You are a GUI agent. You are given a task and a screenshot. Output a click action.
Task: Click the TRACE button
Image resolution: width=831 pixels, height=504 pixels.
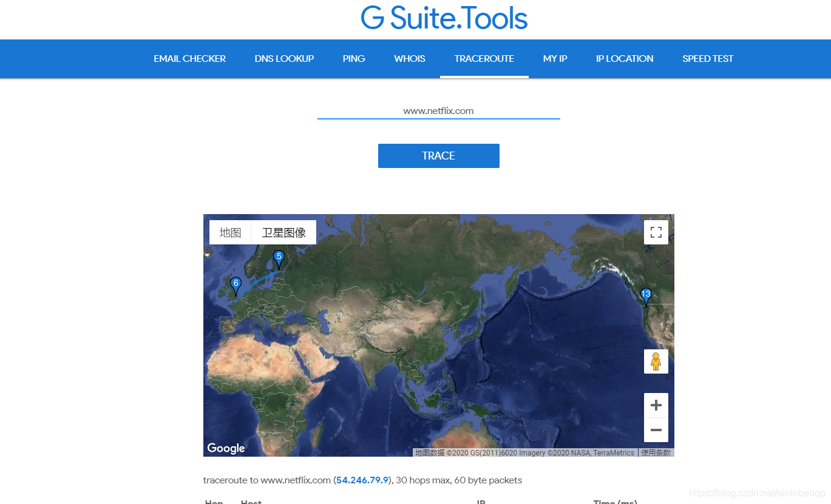[x=439, y=156]
